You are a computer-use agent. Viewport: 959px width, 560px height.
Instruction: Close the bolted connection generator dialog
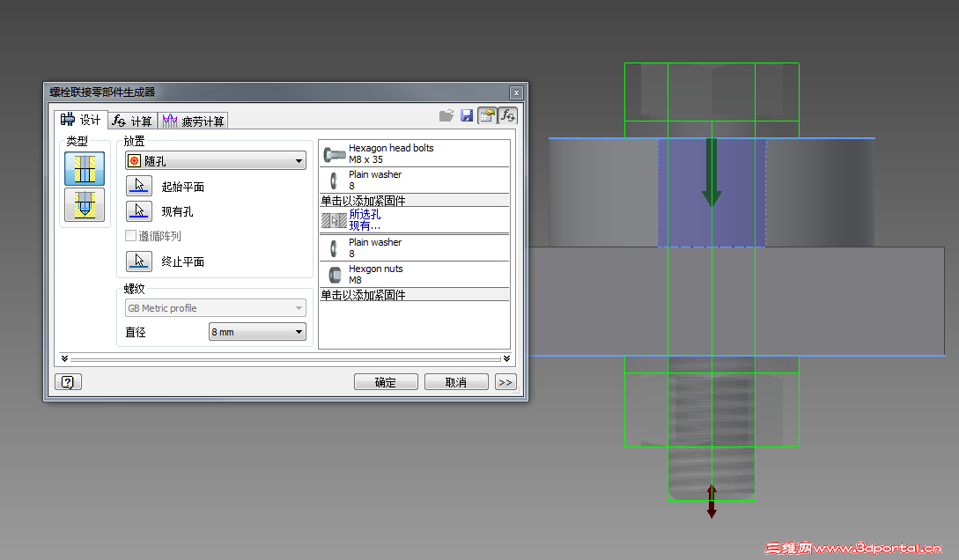516,92
